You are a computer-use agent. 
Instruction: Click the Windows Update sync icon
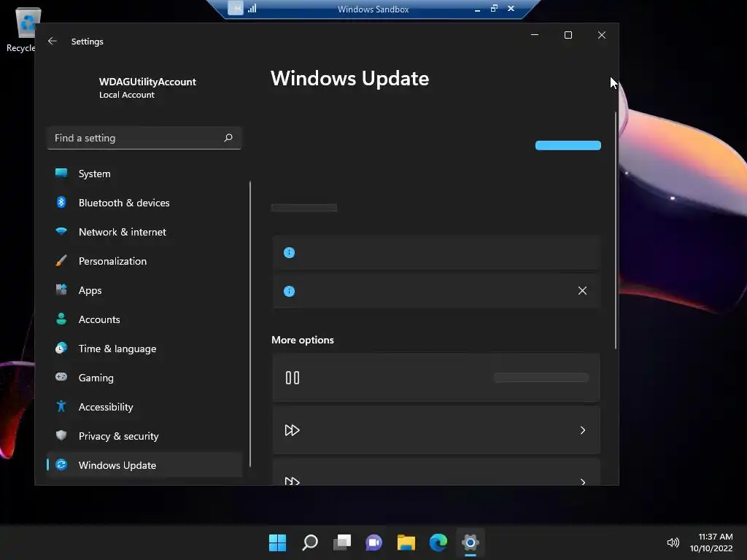[61, 464]
